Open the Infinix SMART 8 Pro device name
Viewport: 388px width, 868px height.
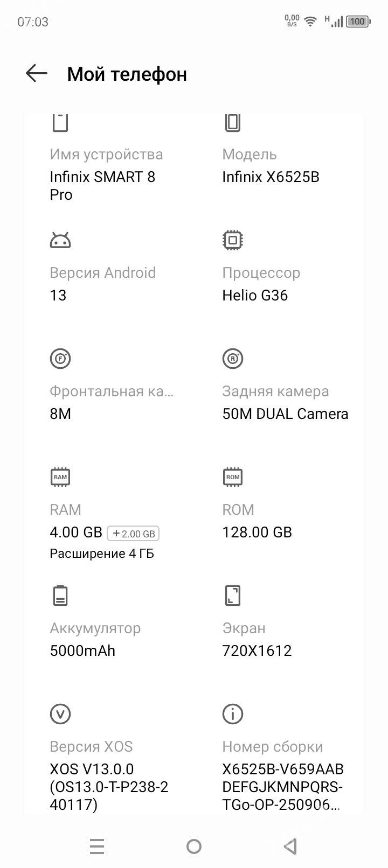[102, 185]
